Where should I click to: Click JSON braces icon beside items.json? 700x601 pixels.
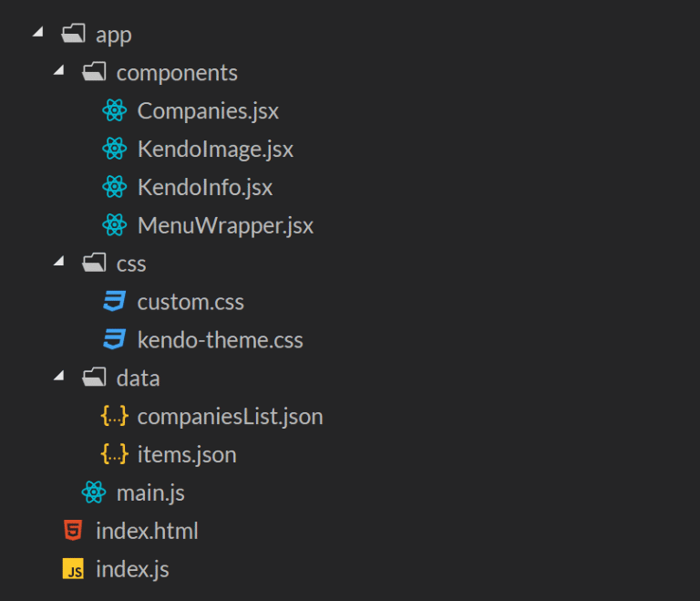tap(115, 454)
